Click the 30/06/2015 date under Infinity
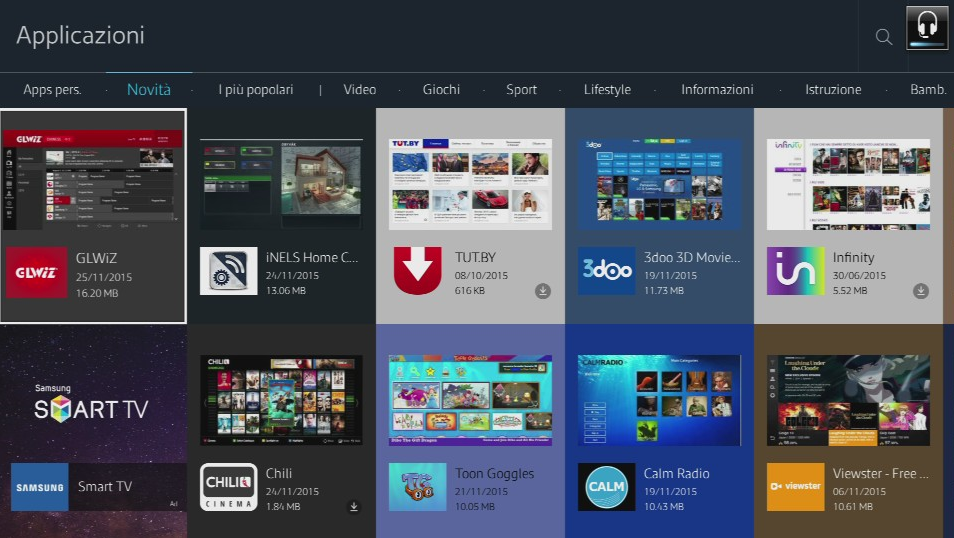Viewport: 954px width, 538px height. coord(859,275)
